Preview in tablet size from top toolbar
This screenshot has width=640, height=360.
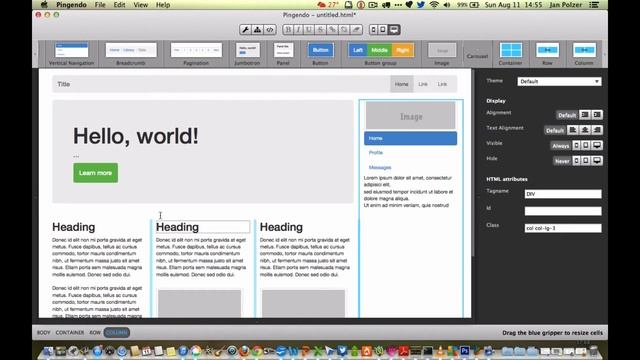click(x=383, y=29)
